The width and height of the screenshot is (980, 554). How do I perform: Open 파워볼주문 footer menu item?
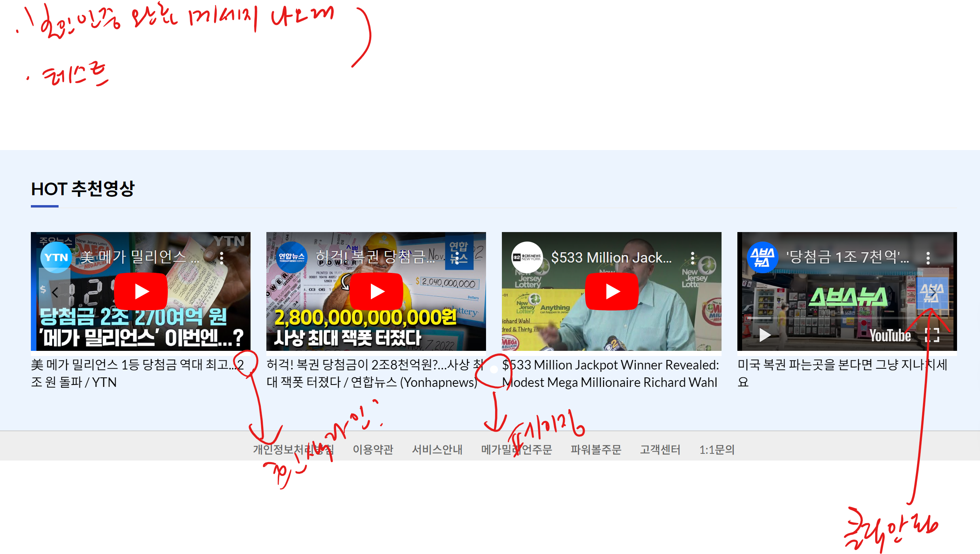pyautogui.click(x=596, y=449)
